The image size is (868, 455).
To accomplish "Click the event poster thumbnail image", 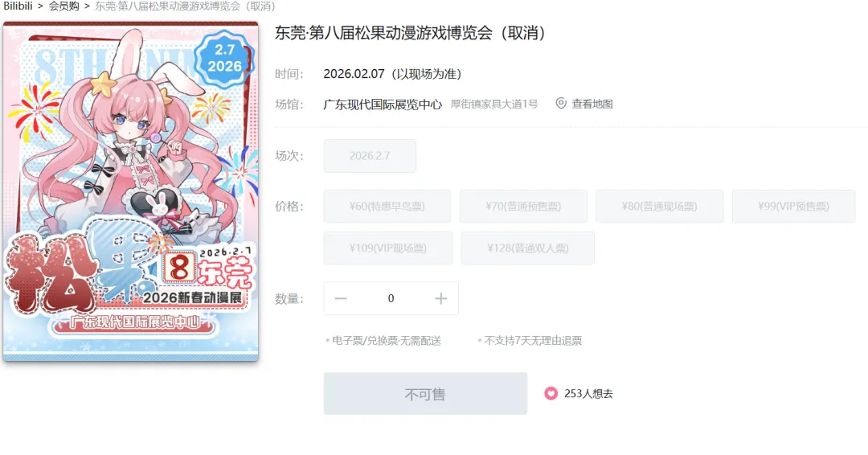I will coord(131,191).
